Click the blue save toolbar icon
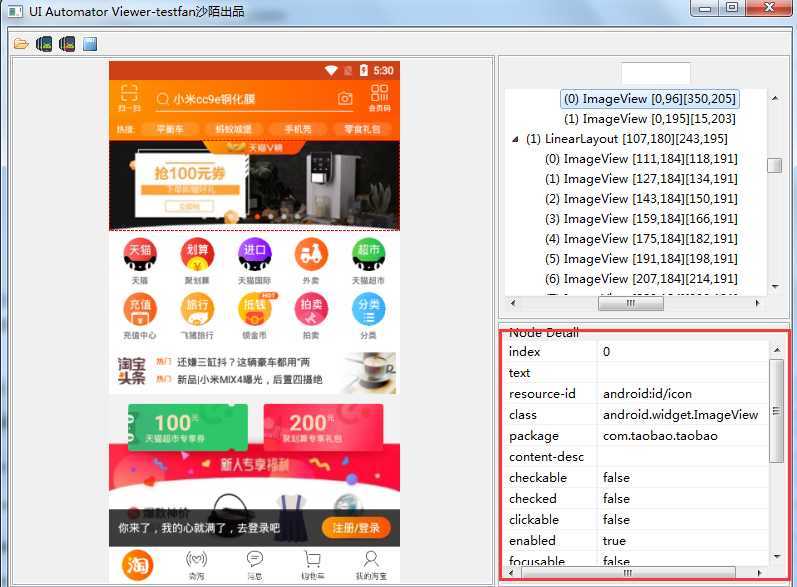This screenshot has height=587, width=797. point(90,44)
